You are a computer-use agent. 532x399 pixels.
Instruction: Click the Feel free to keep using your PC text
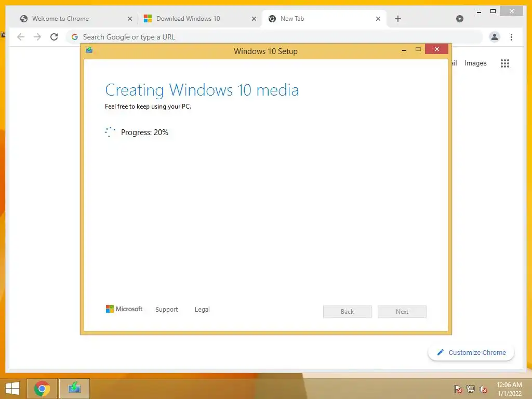(148, 106)
